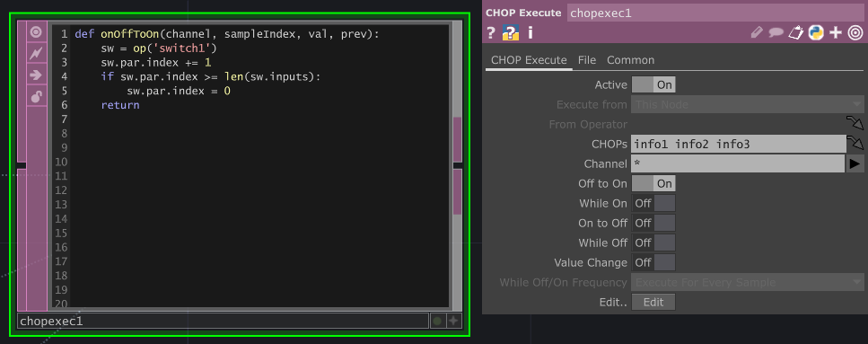This screenshot has height=344, width=868.
Task: Click the CHOP Execute operator type label
Action: pyautogui.click(x=523, y=13)
